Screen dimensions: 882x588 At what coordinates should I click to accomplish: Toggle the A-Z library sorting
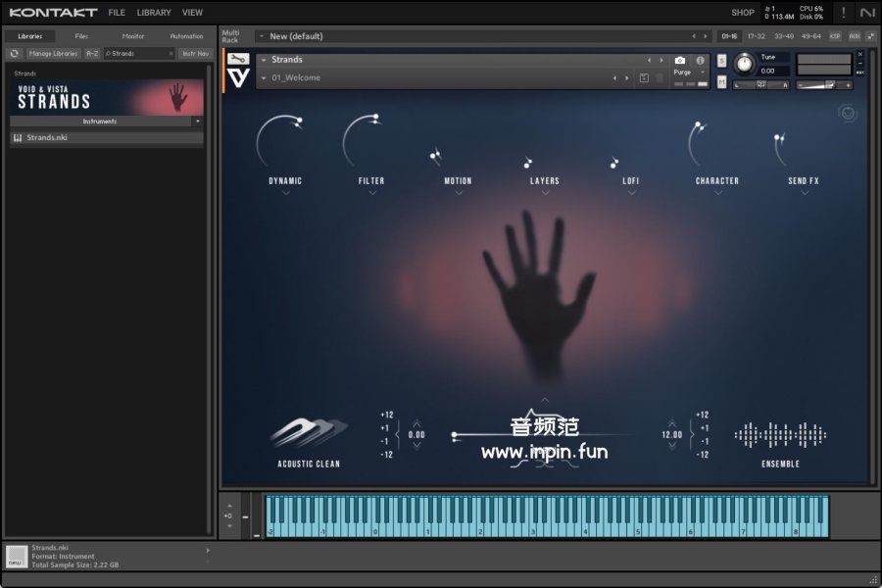[x=92, y=53]
